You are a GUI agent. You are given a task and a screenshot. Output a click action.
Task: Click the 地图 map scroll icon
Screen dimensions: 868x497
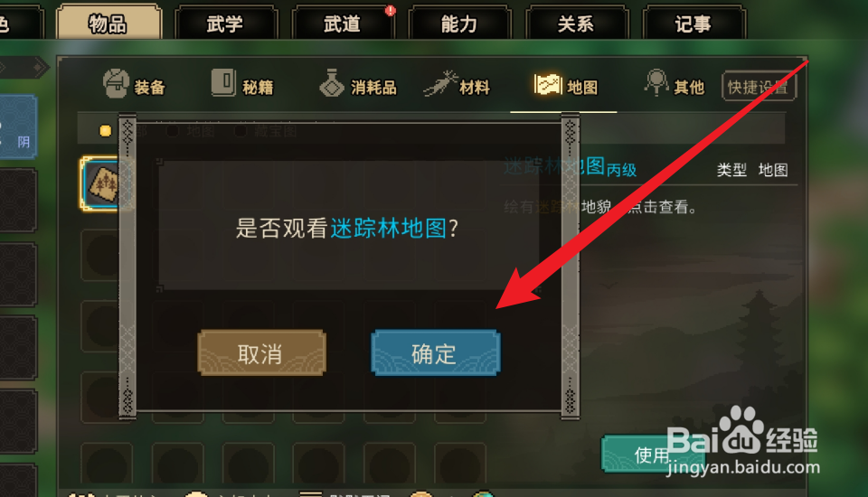[548, 85]
